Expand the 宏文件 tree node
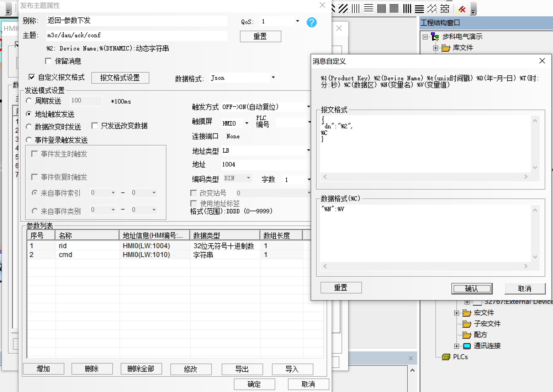Screen dimensions: 553x392 point(457,313)
